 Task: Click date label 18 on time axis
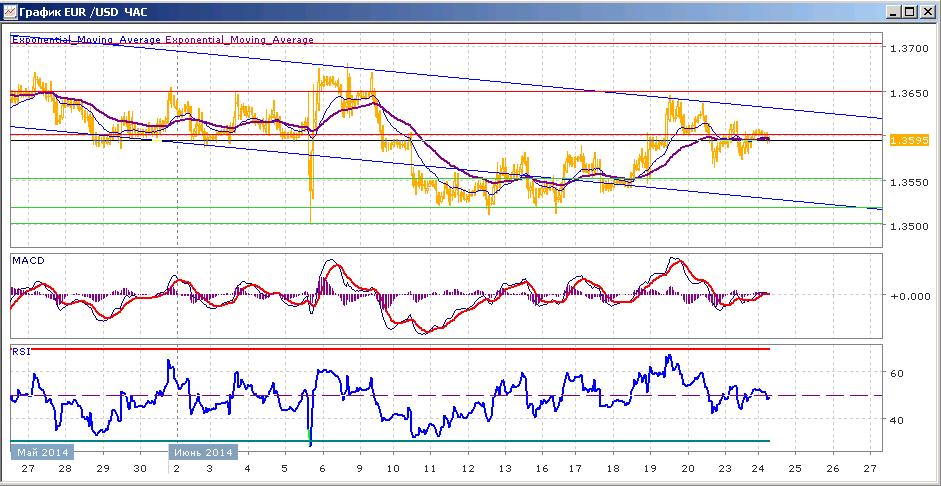[x=612, y=469]
